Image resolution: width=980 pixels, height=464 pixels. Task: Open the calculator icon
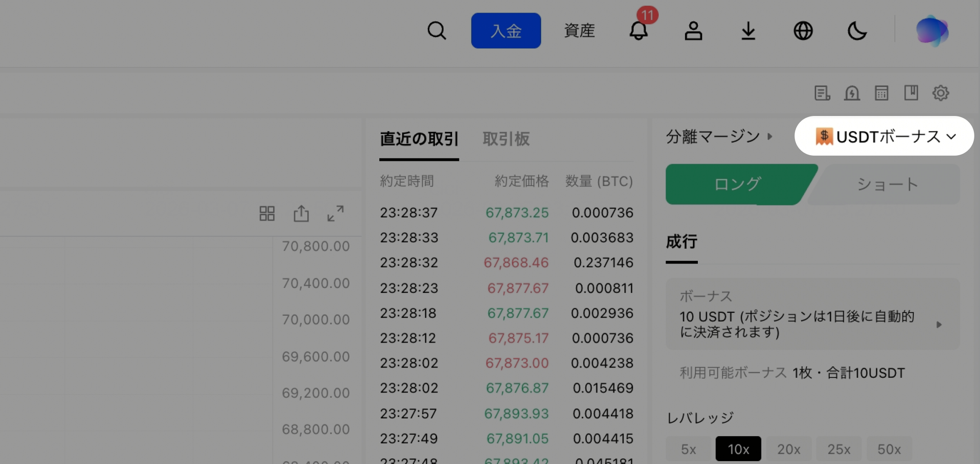coord(881,93)
